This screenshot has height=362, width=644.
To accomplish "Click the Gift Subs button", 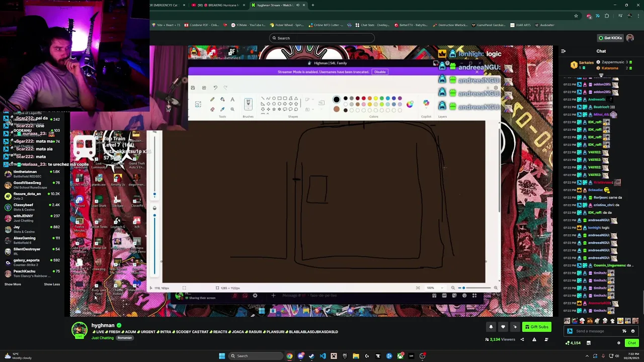I will coord(536,327).
